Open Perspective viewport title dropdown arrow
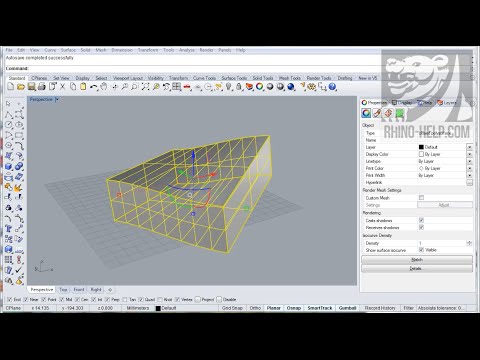This screenshot has height=360, width=480. coord(57,99)
